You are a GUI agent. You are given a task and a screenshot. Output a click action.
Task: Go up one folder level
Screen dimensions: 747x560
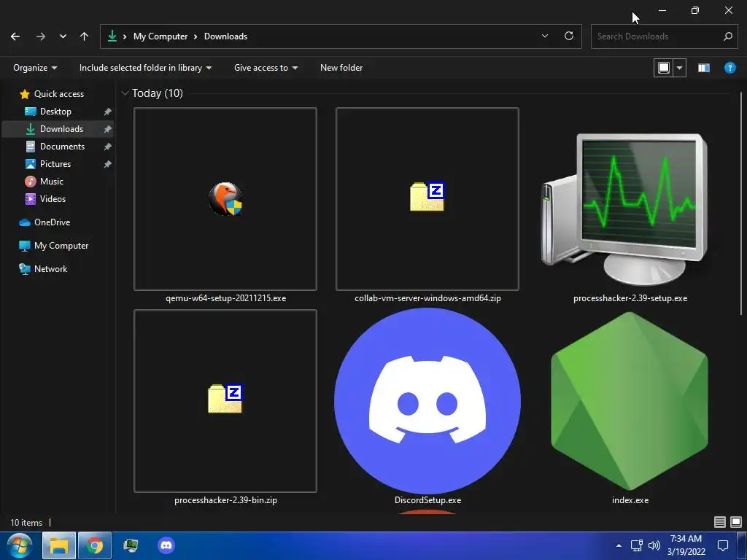coord(85,36)
